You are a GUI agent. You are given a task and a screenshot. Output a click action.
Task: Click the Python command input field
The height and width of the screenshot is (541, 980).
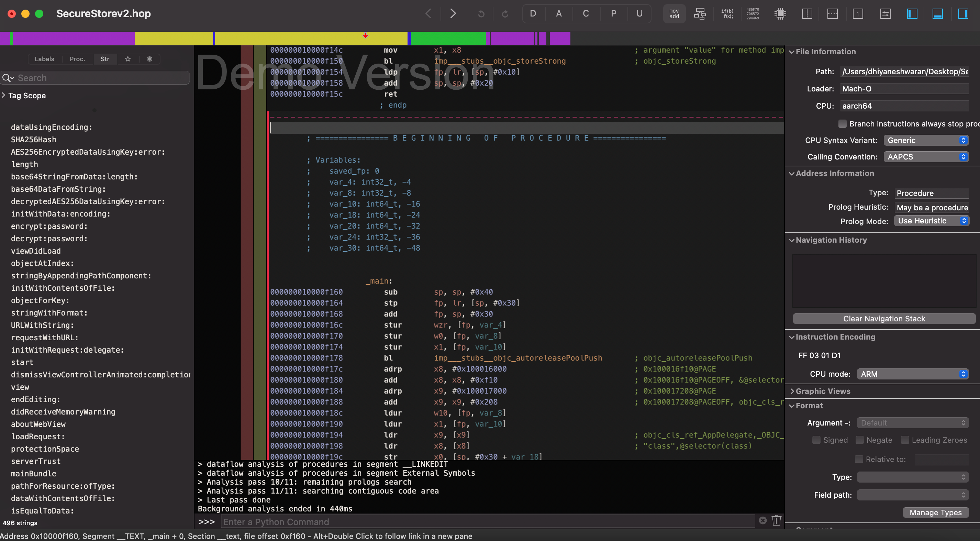pyautogui.click(x=488, y=522)
